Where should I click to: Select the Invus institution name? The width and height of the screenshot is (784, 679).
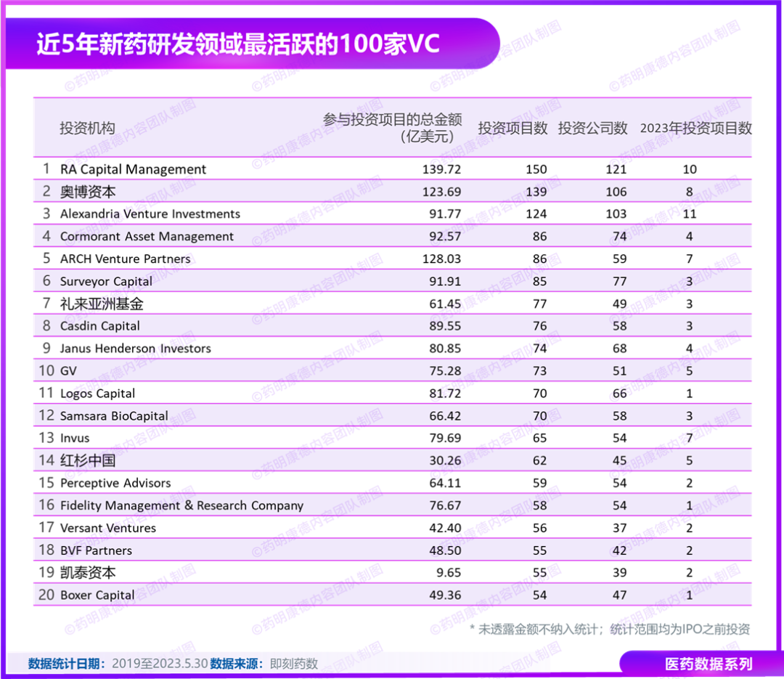point(75,438)
